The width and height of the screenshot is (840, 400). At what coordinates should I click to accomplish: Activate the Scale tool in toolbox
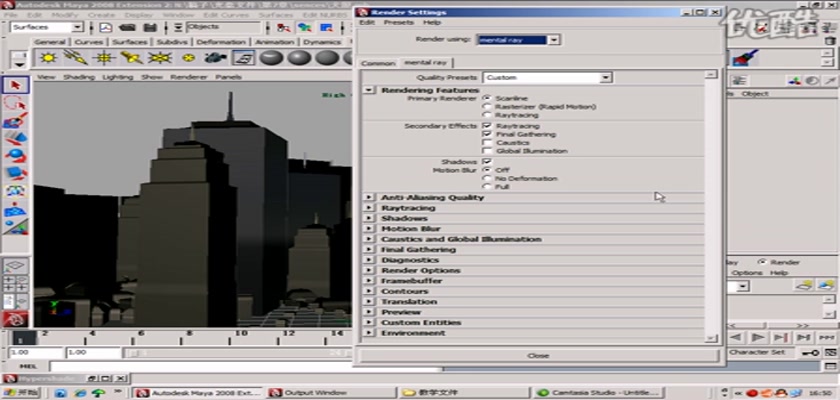16,173
